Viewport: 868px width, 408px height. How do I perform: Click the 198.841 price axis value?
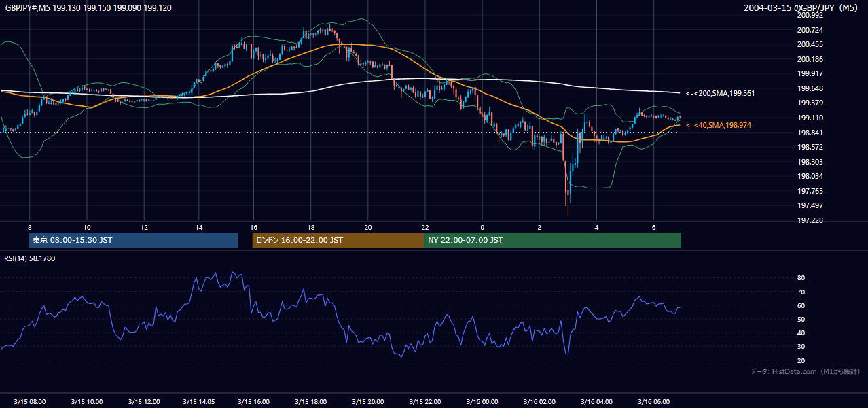810,133
